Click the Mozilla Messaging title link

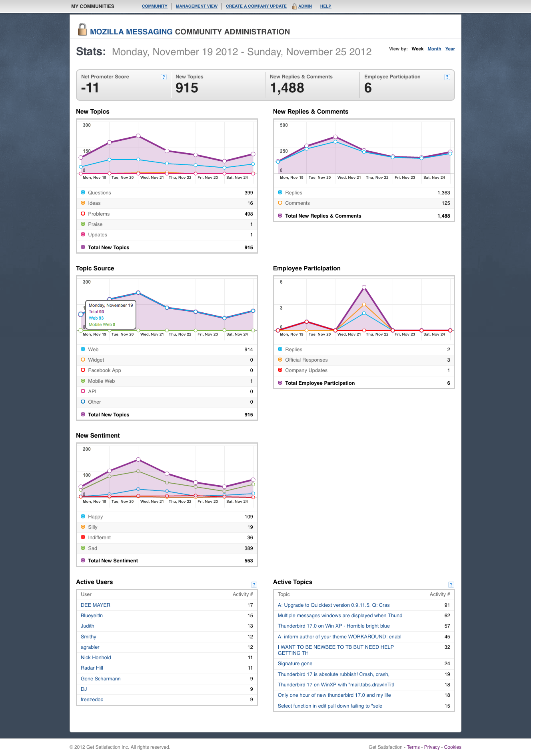click(131, 32)
